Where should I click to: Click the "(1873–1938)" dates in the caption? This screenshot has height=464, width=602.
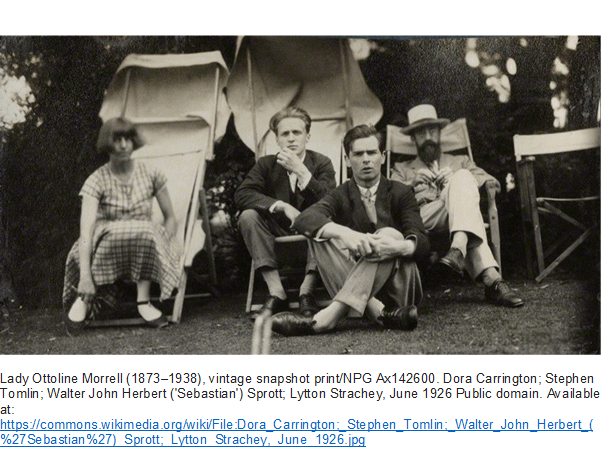(x=164, y=379)
